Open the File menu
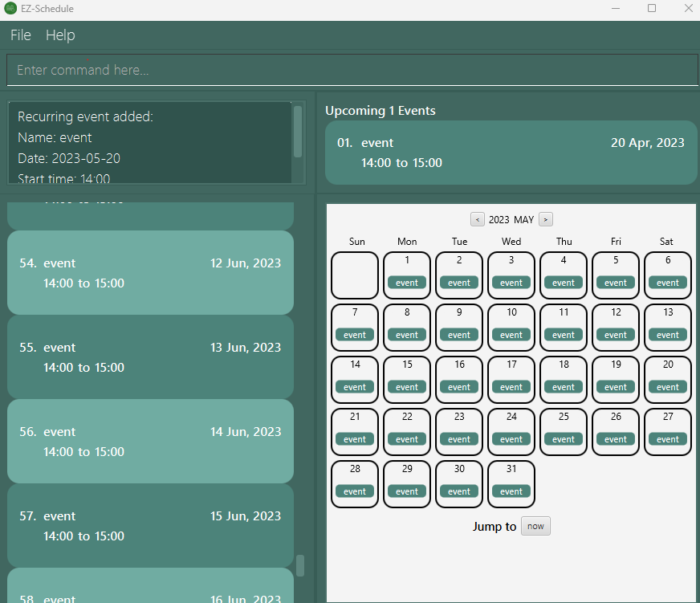Screen dimensions: 700x603 point(21,35)
